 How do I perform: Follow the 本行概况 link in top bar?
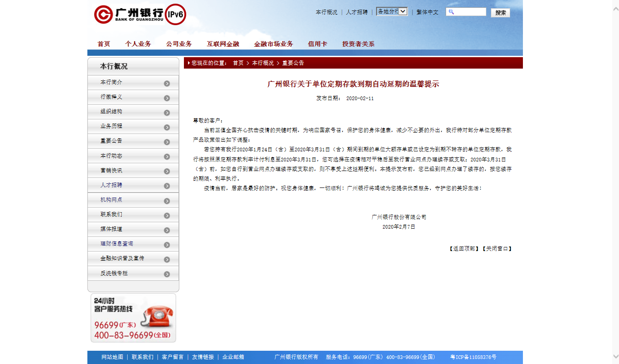tap(327, 12)
